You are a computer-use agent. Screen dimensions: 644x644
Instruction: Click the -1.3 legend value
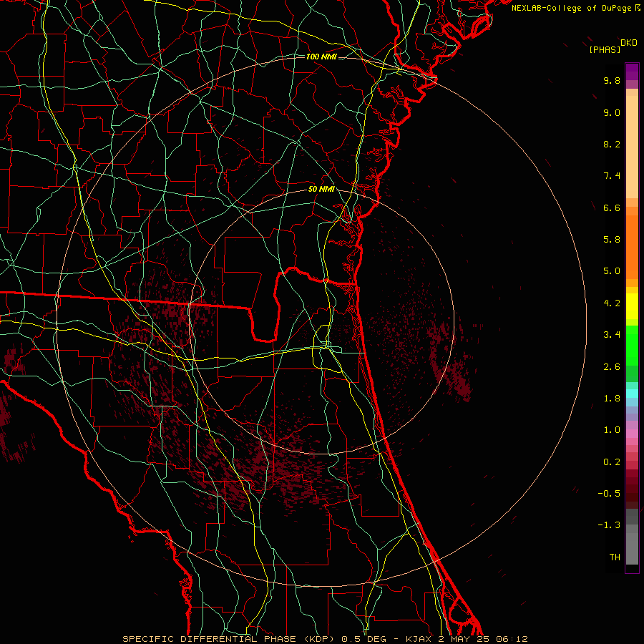[609, 525]
